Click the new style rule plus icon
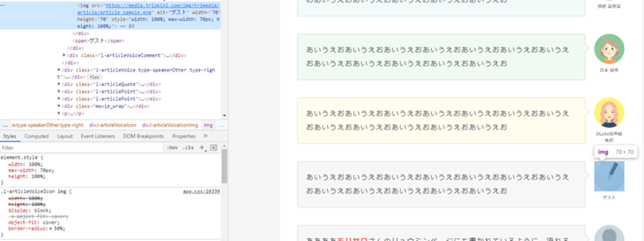Viewport: 644px width, 241px height. point(202,147)
